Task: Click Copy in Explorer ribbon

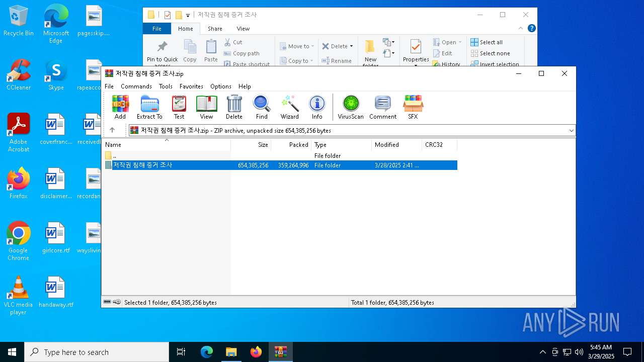Action: (190, 51)
